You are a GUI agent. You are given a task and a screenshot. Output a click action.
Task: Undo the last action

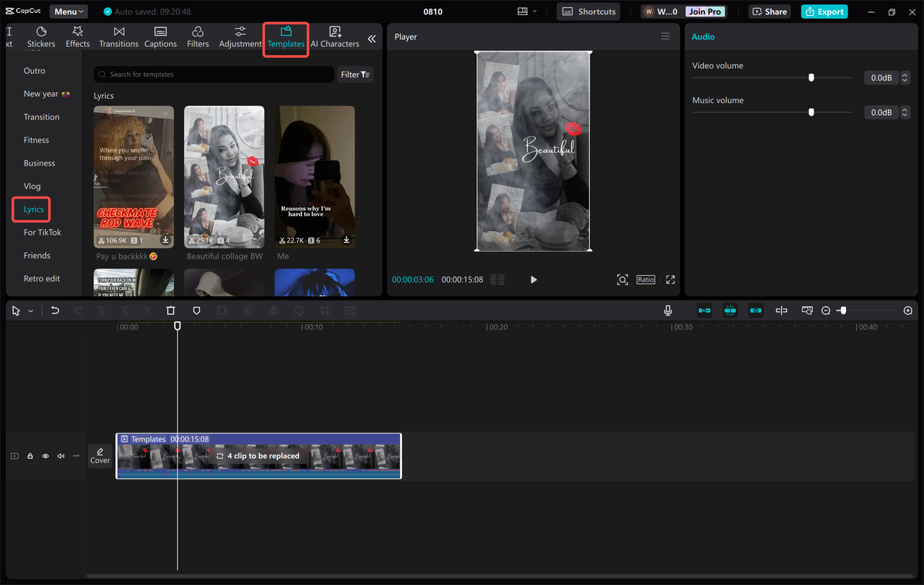click(55, 311)
